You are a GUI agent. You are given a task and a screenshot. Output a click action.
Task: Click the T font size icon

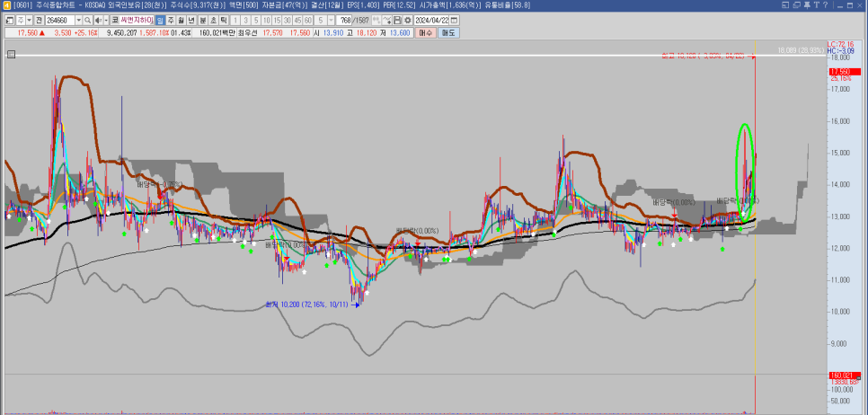click(817, 5)
